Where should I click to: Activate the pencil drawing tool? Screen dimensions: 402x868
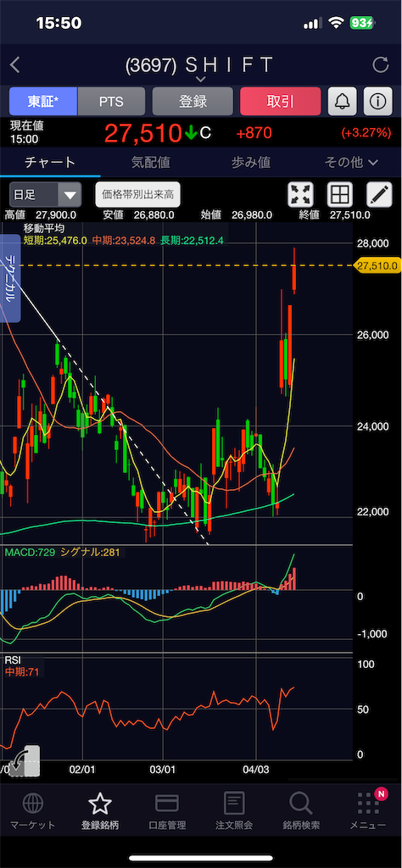point(379,195)
